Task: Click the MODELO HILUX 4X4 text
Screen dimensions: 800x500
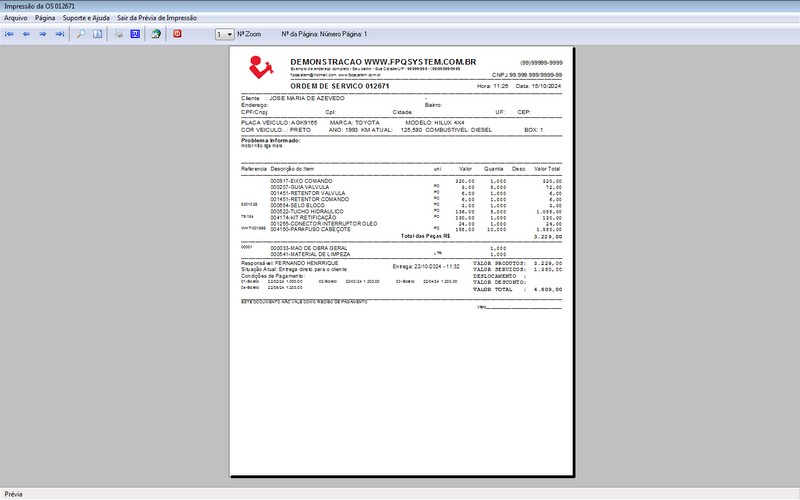Action: pos(435,123)
